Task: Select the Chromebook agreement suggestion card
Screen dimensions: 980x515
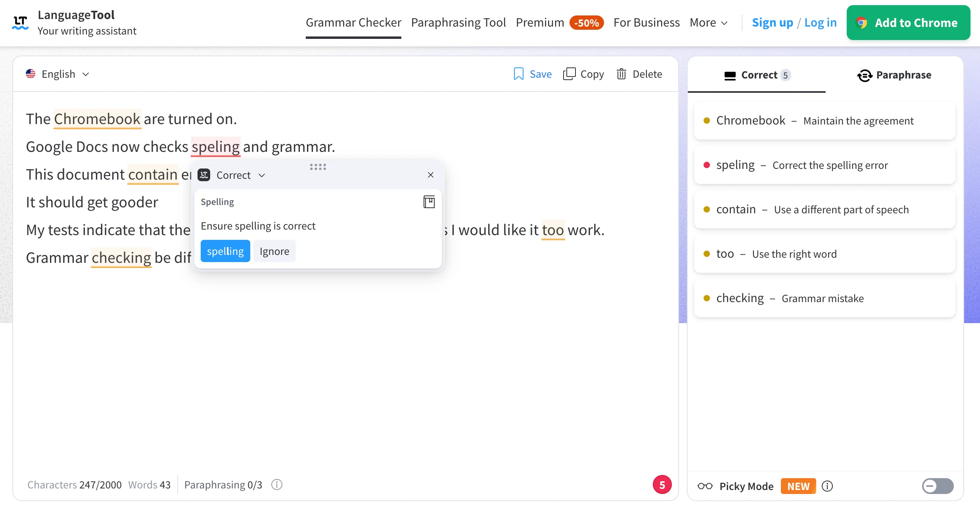Action: coord(825,121)
